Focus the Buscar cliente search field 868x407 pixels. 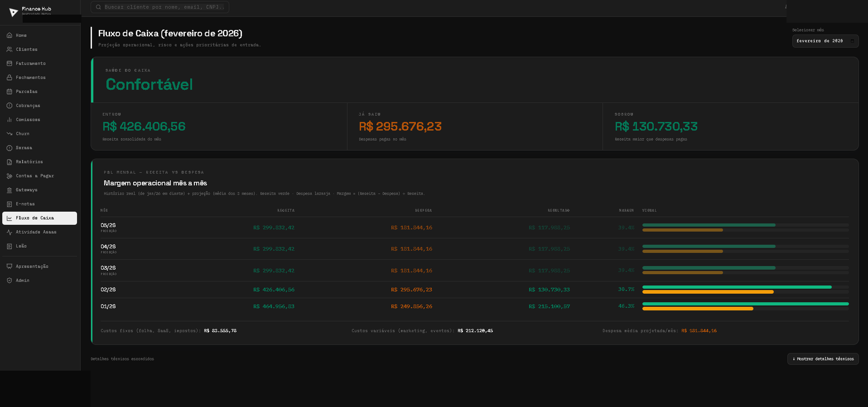coord(160,7)
